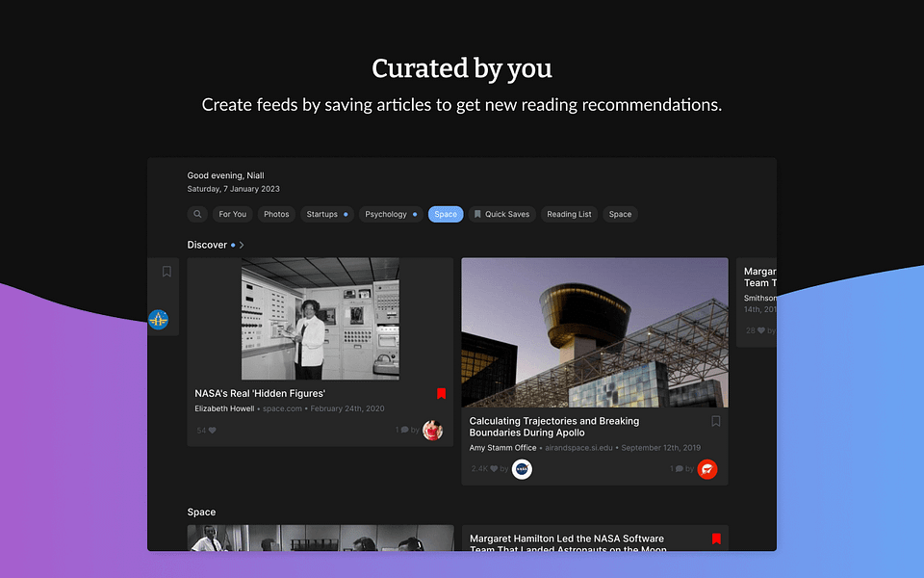924x578 pixels.
Task: Click the Elizabeth Howell author name
Action: pyautogui.click(x=224, y=408)
